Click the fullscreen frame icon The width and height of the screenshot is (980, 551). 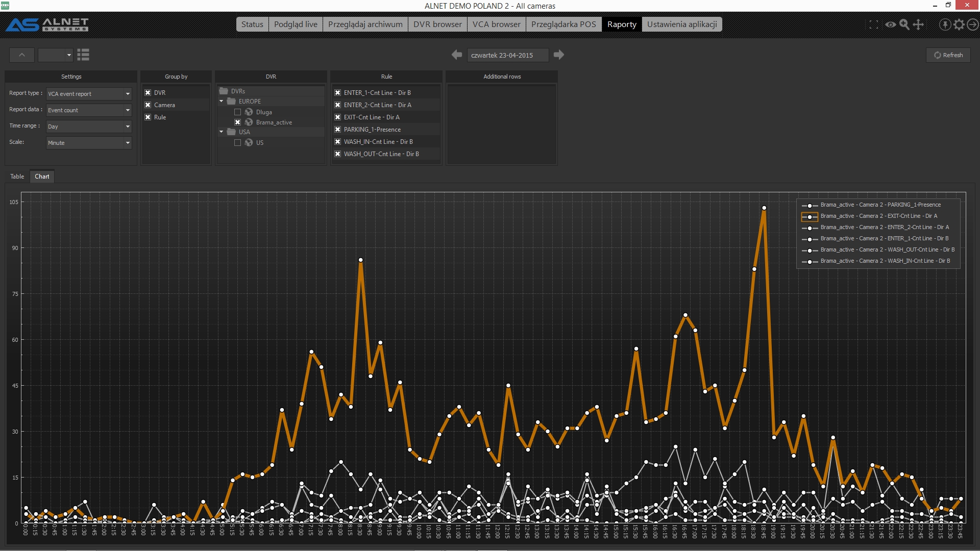pos(873,24)
